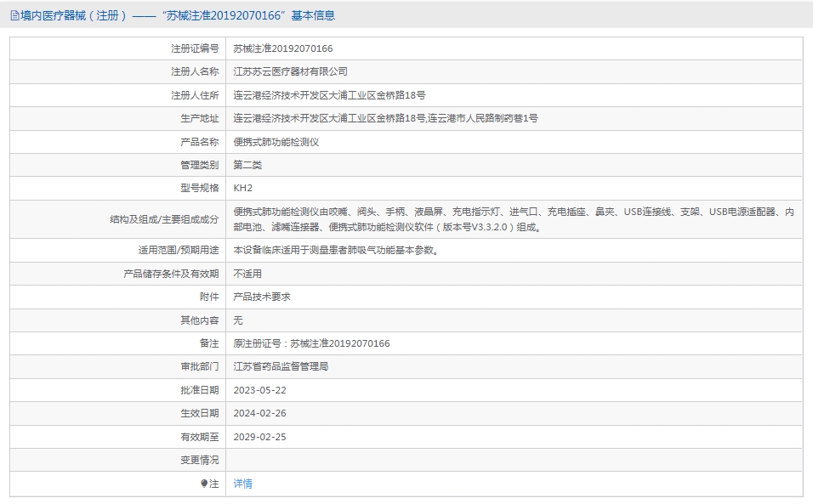The image size is (813, 504).
Task: Click the bulb icon beside 注 label
Action: pos(204,483)
